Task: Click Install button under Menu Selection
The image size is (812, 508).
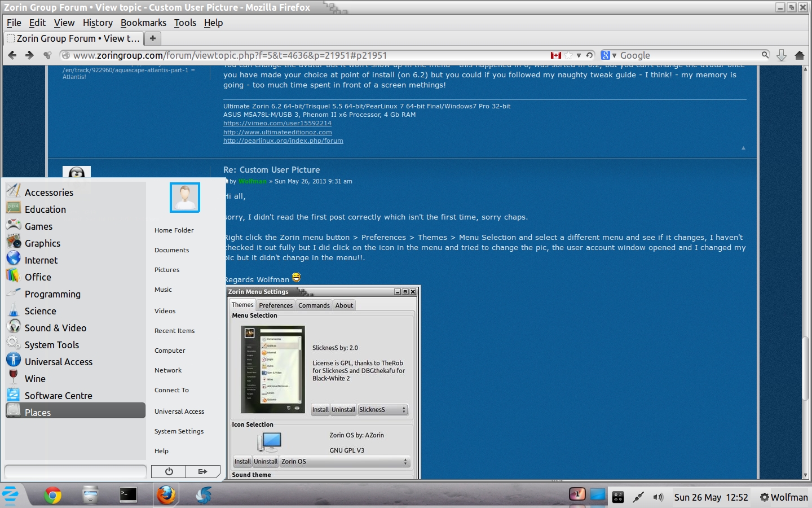Action: (320, 410)
